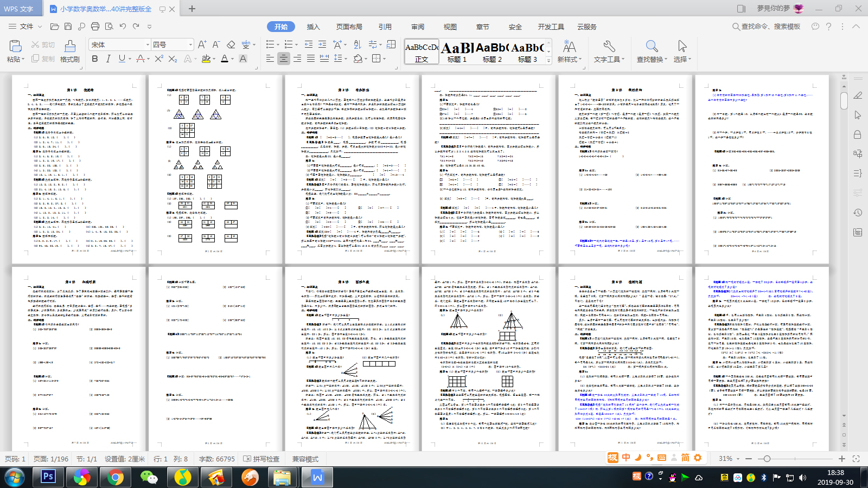
Task: Expand the numbered list dropdown arrow
Action: pyautogui.click(x=297, y=45)
